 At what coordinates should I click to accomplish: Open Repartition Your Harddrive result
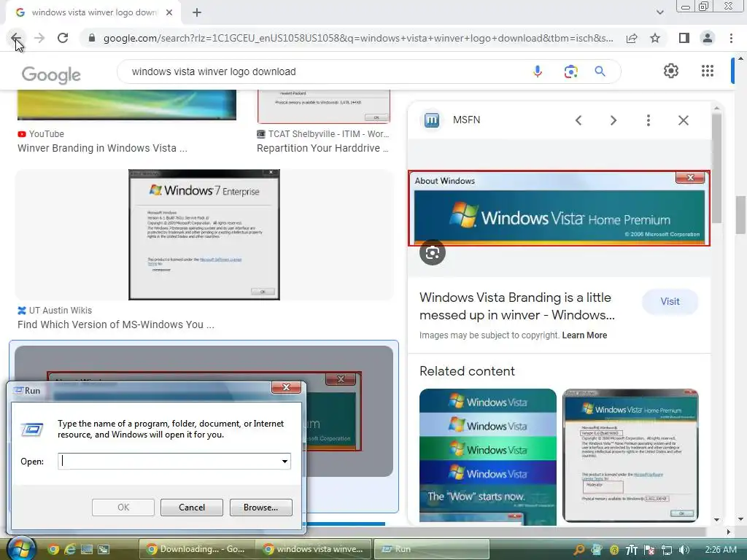(x=322, y=149)
